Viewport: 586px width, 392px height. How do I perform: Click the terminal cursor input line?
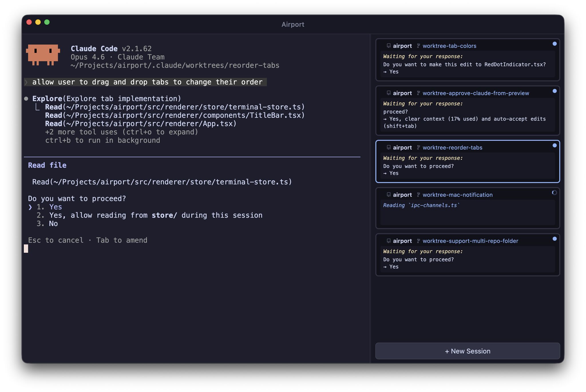26,248
